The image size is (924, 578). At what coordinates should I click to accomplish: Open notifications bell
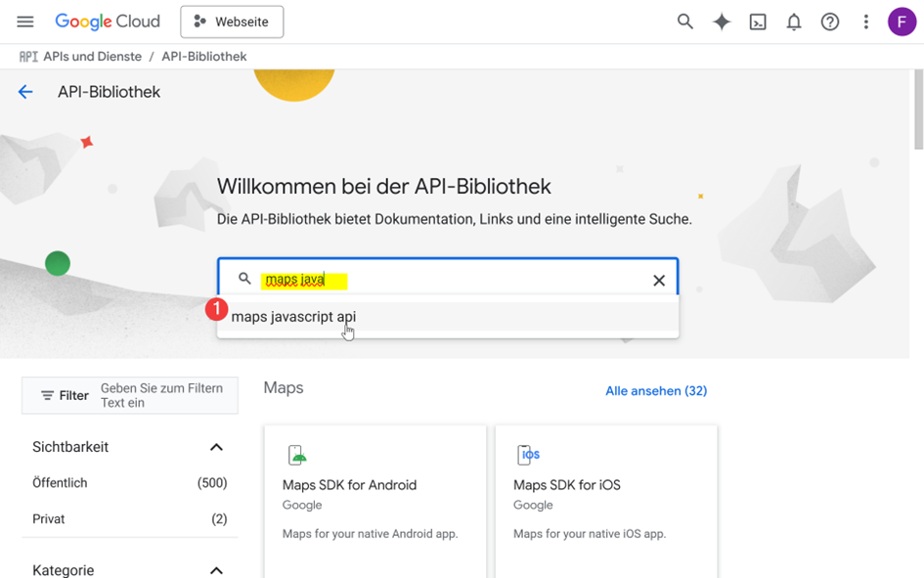(x=794, y=22)
